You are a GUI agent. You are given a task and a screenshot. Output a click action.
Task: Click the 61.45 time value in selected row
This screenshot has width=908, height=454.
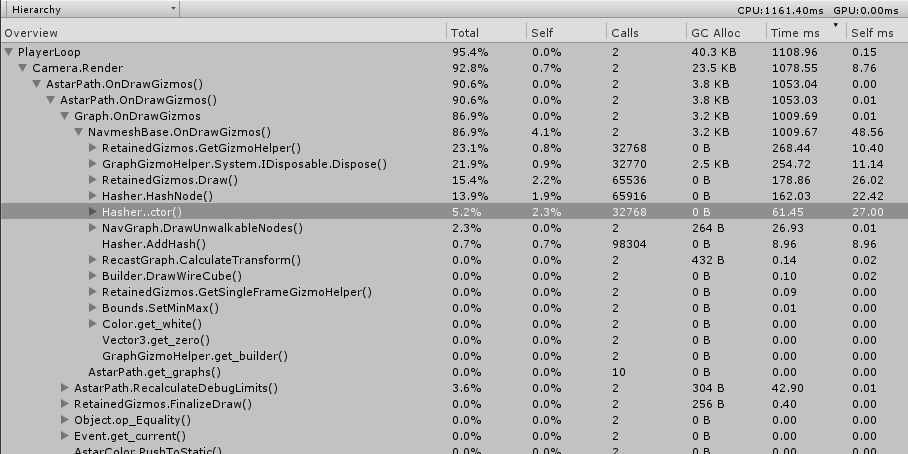[x=788, y=212]
